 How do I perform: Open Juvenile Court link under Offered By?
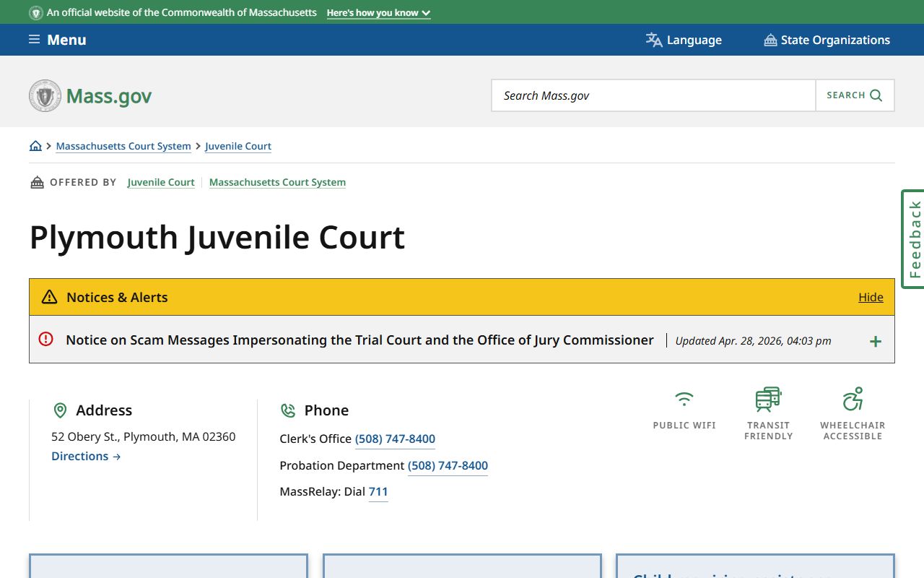tap(161, 182)
